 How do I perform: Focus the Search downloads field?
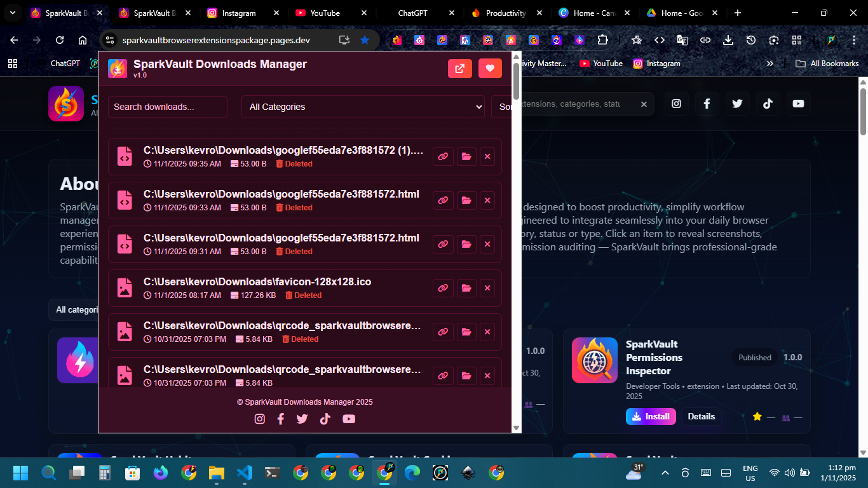[168, 107]
